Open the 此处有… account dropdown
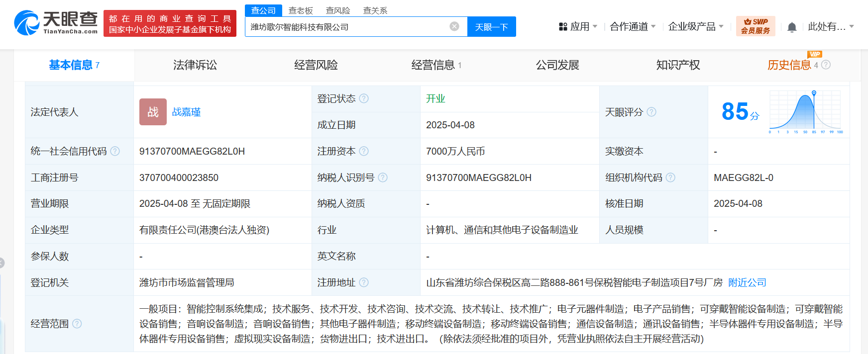This screenshot has height=354, width=868. 831,27
